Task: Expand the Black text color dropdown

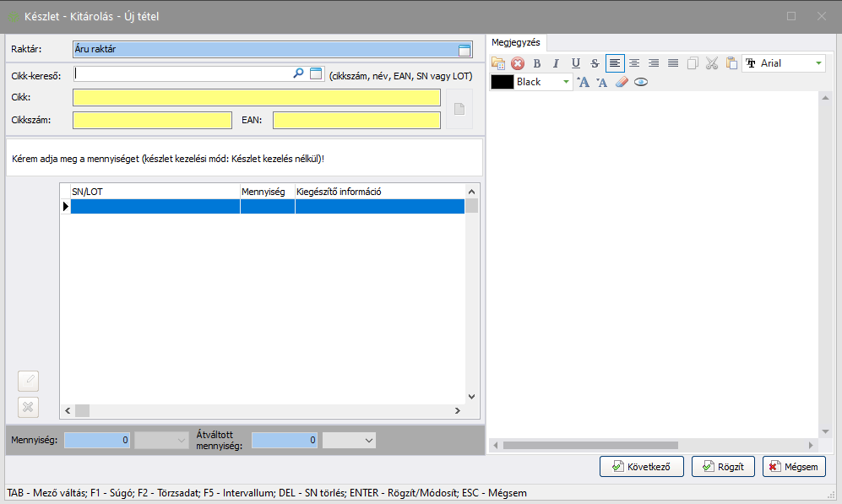Action: tap(567, 82)
